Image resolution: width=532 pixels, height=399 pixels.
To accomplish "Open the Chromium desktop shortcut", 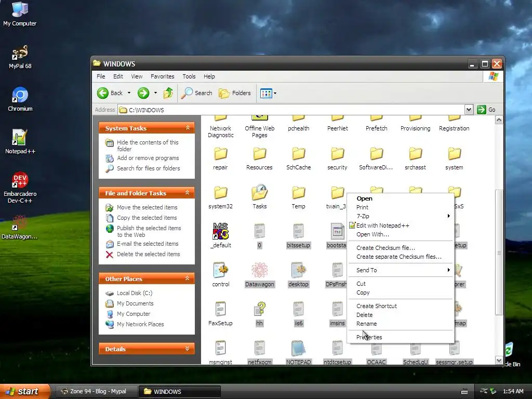I will coord(20,99).
